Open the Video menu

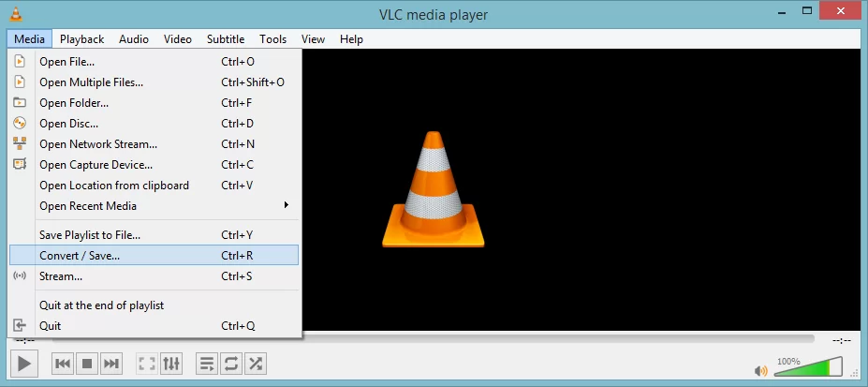point(178,38)
